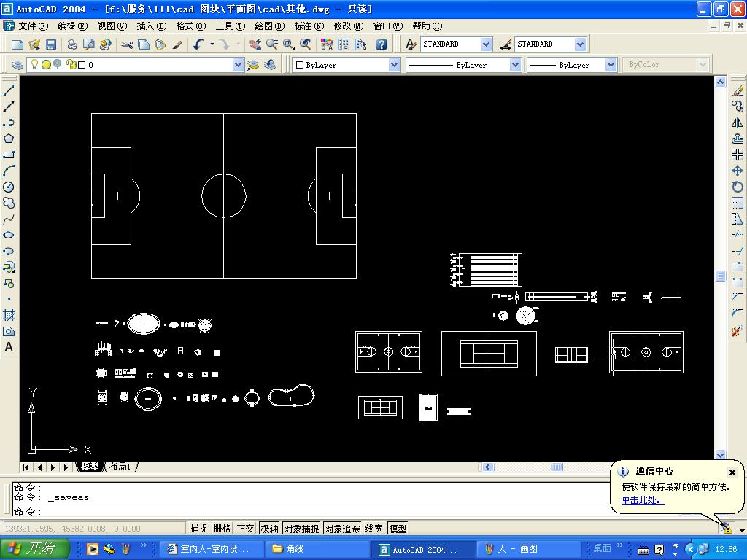
Task: Toggle layer 0 lightbulb on/off icon
Action: [34, 64]
